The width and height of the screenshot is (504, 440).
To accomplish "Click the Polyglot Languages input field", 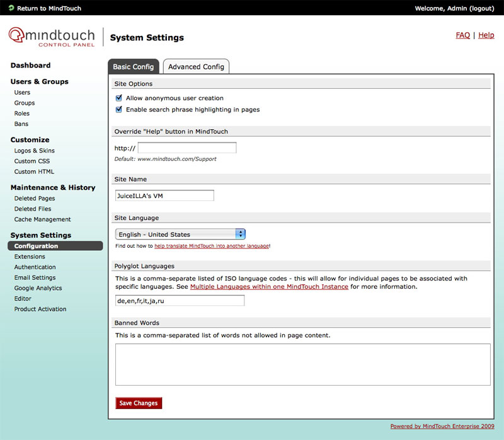I will point(180,301).
